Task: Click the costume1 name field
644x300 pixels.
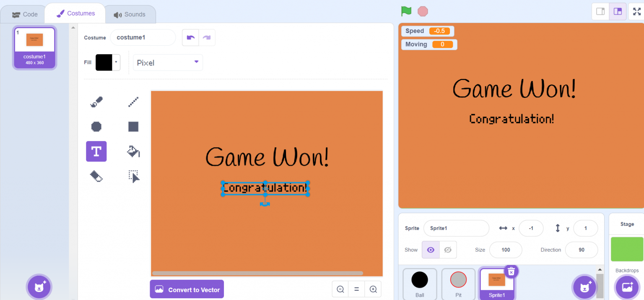Action: coord(143,37)
